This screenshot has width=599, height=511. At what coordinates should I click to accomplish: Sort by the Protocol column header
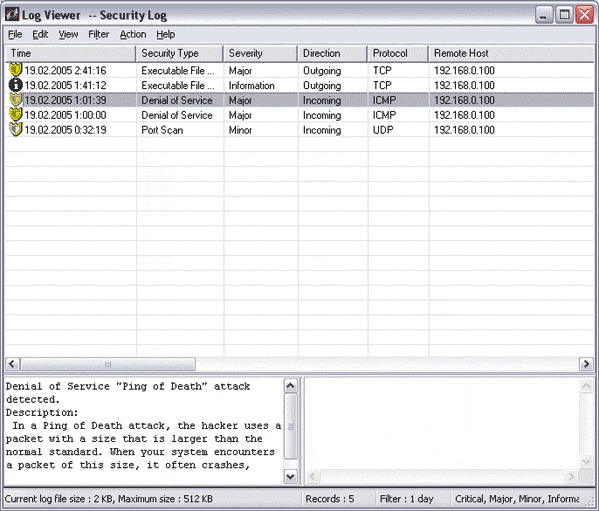click(x=398, y=53)
